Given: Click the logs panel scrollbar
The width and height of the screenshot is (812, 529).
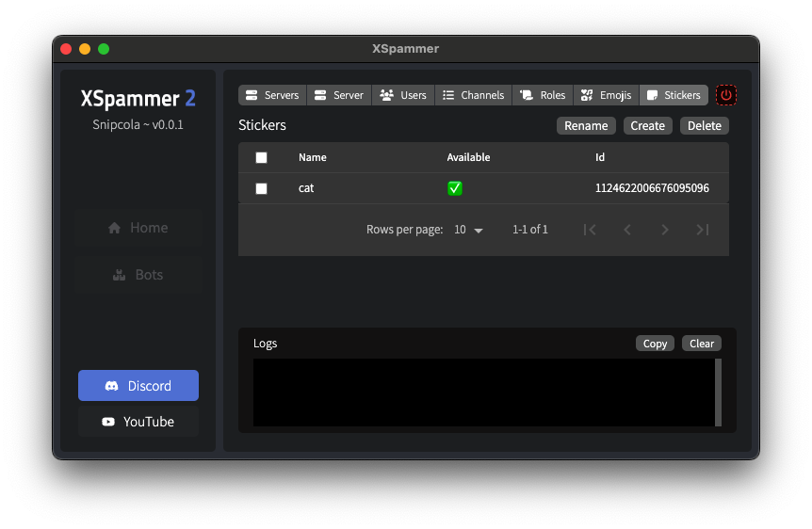Looking at the screenshot, I should click(718, 393).
